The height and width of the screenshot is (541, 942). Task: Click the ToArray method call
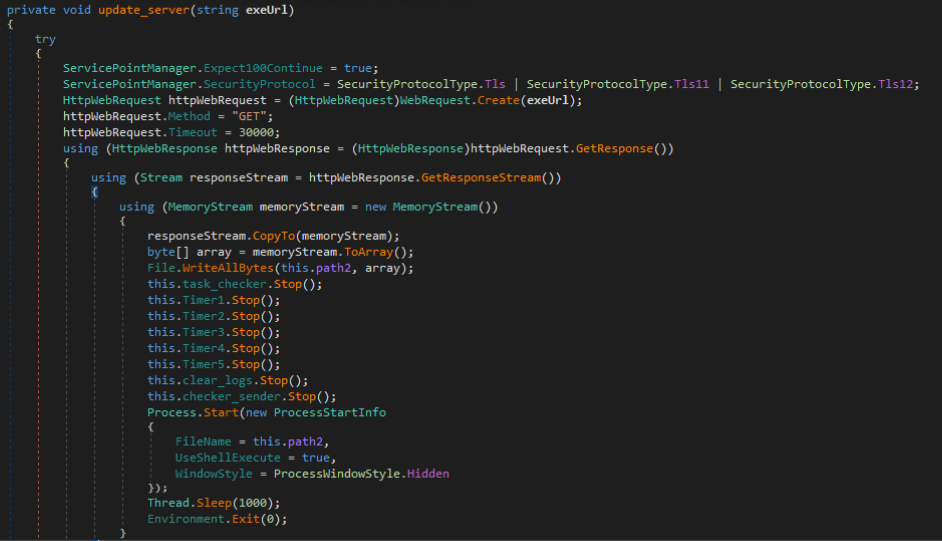tap(368, 252)
